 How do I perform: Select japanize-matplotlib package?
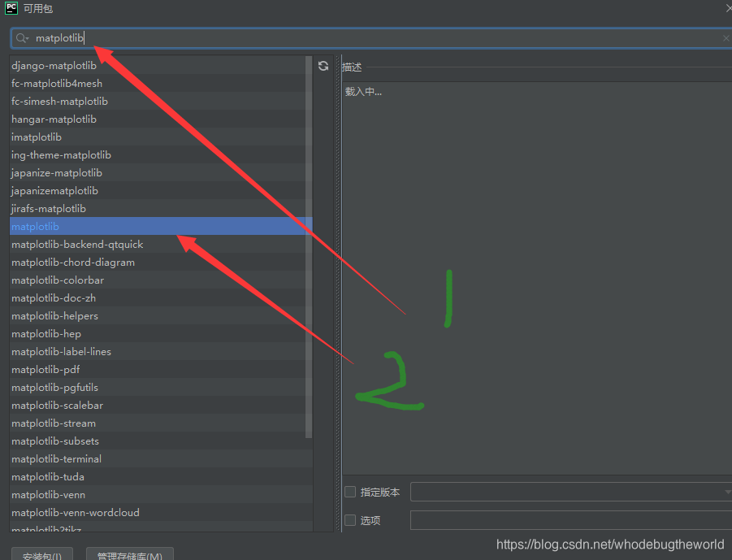[161, 173]
